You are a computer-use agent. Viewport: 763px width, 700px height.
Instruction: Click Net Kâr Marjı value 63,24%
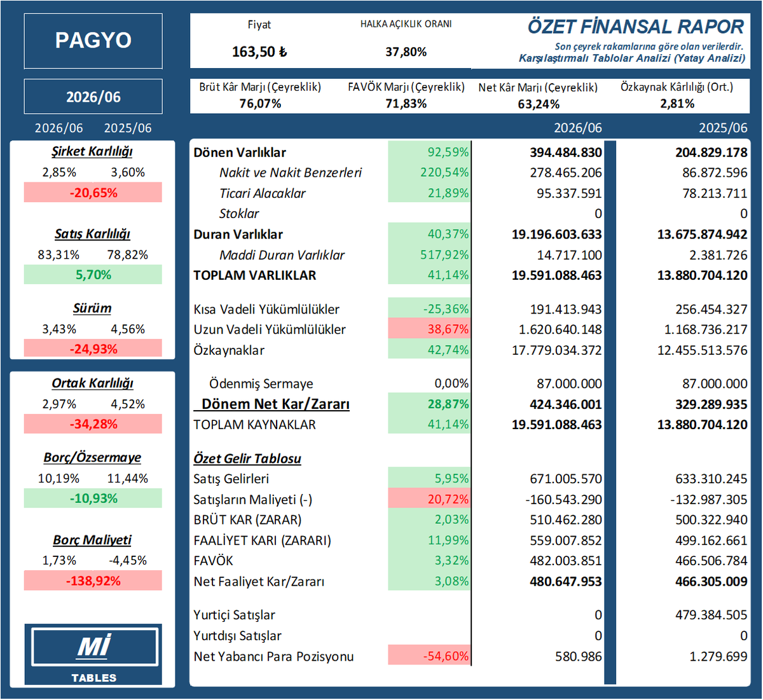[539, 104]
